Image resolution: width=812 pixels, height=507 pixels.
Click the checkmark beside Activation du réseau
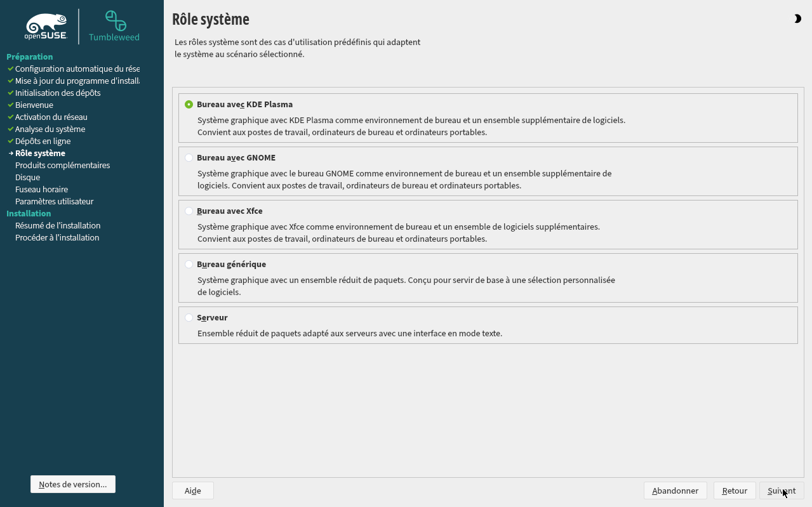pos(10,117)
